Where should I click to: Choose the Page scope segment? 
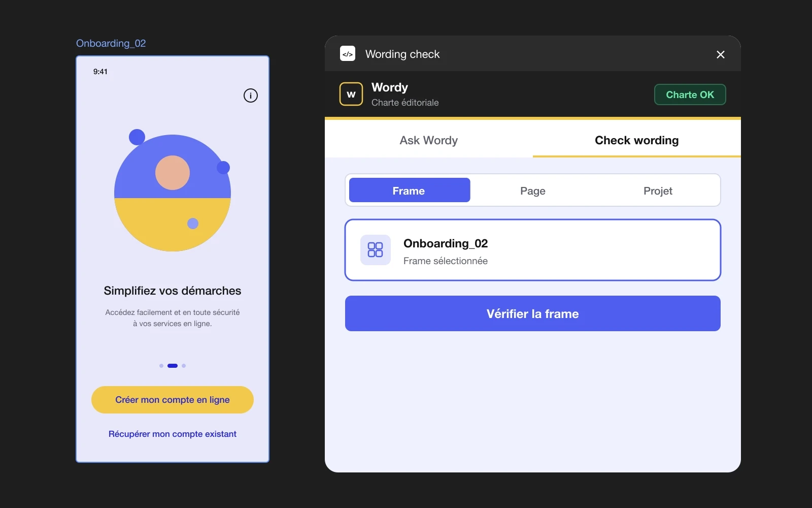click(x=533, y=190)
